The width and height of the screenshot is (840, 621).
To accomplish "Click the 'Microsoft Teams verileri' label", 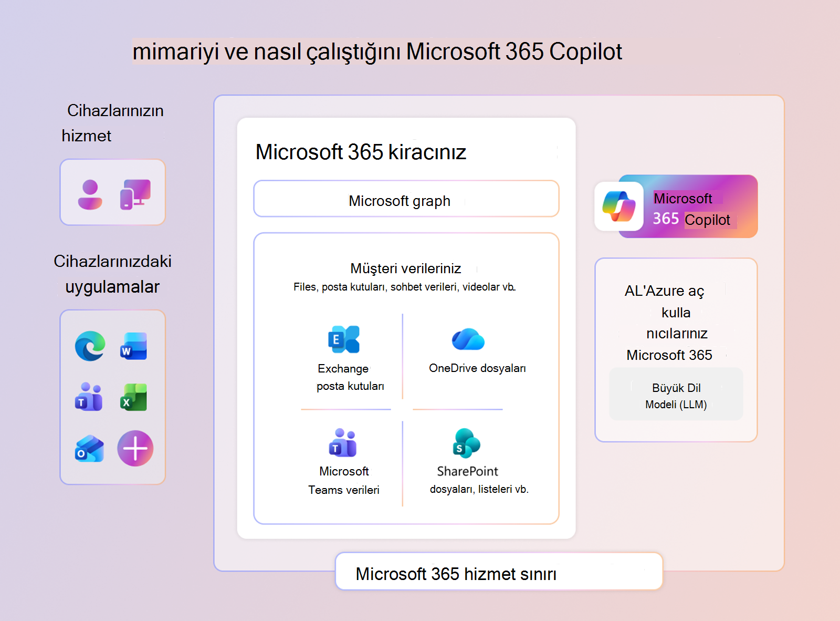I will [344, 480].
